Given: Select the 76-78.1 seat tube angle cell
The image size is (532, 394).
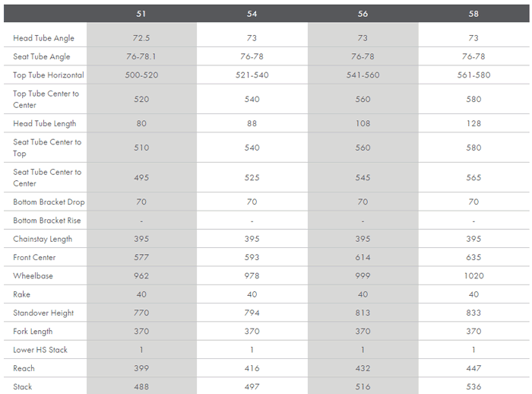Looking at the screenshot, I should click(x=141, y=57).
